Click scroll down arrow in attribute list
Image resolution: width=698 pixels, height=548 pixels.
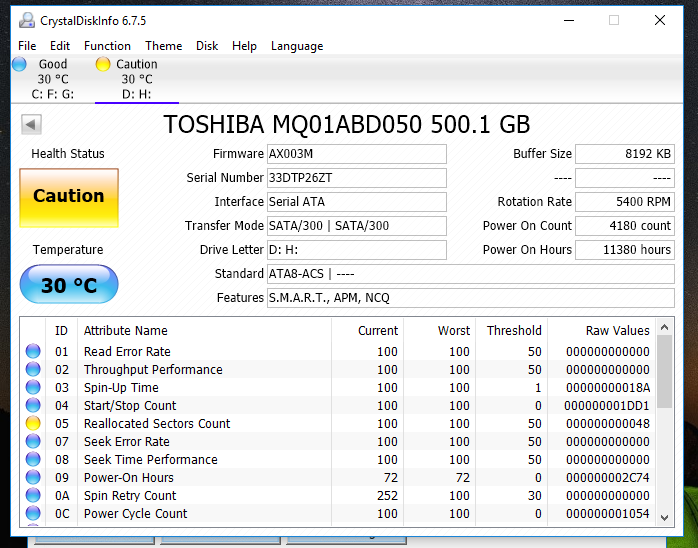665,518
